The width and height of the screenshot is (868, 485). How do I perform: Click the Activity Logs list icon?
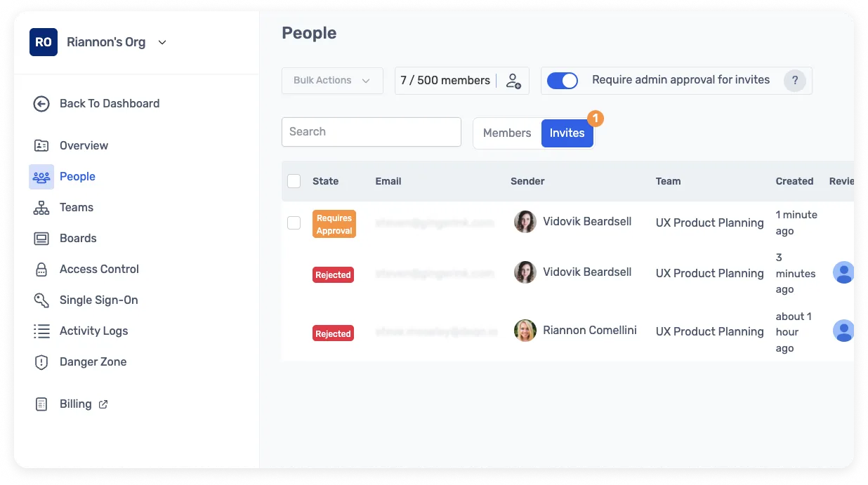pyautogui.click(x=41, y=331)
